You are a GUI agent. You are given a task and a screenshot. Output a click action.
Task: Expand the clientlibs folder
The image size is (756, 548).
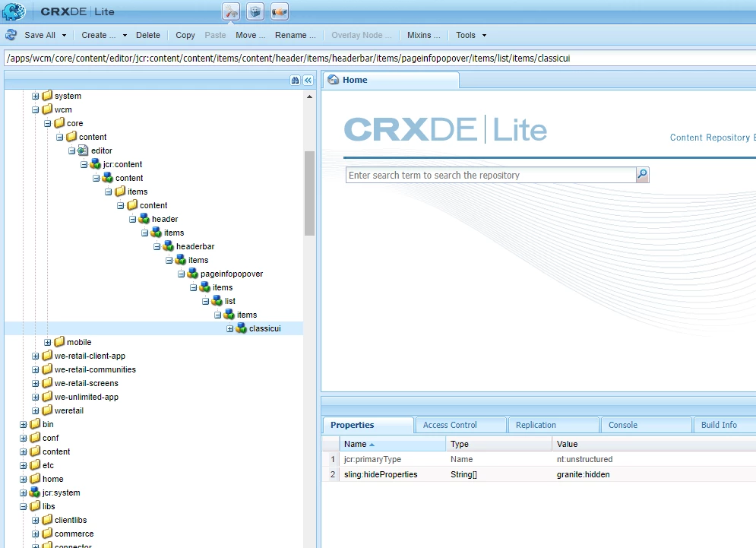coord(35,520)
